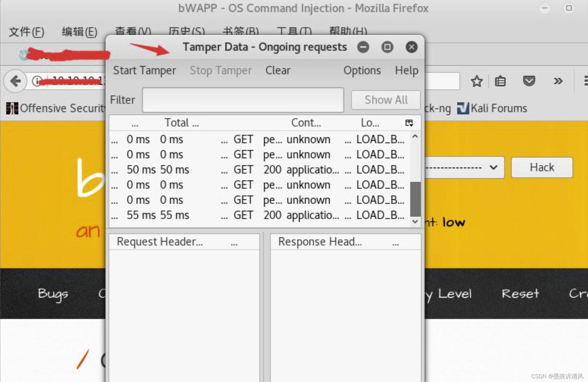
Task: Click the Response Head... column header
Action: (x=320, y=242)
